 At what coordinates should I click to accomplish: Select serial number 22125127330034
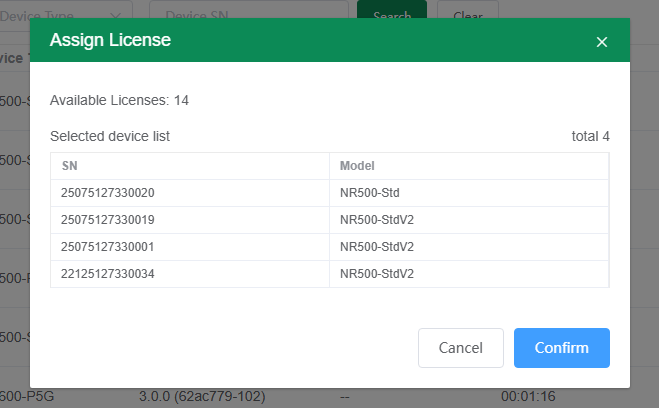[x=108, y=274]
